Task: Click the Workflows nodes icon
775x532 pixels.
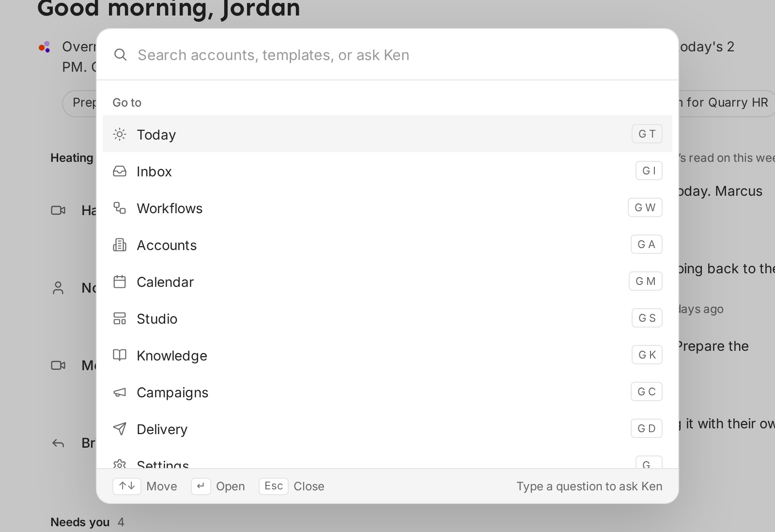Action: click(x=120, y=208)
